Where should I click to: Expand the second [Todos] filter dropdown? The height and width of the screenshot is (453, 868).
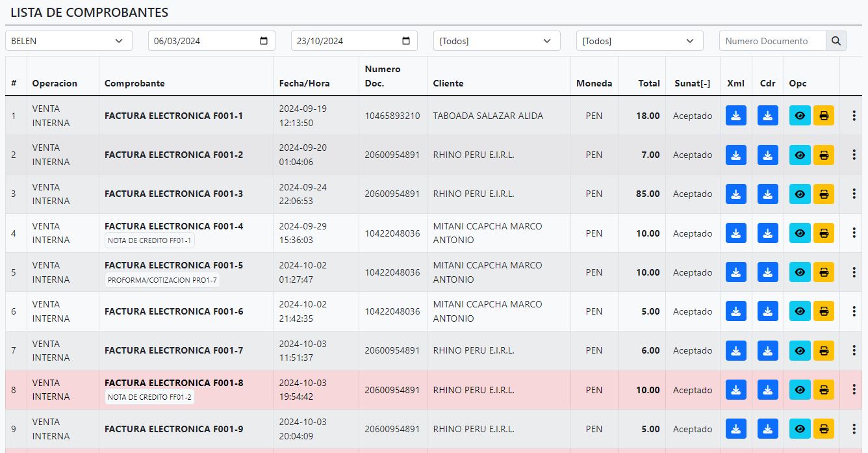(639, 41)
